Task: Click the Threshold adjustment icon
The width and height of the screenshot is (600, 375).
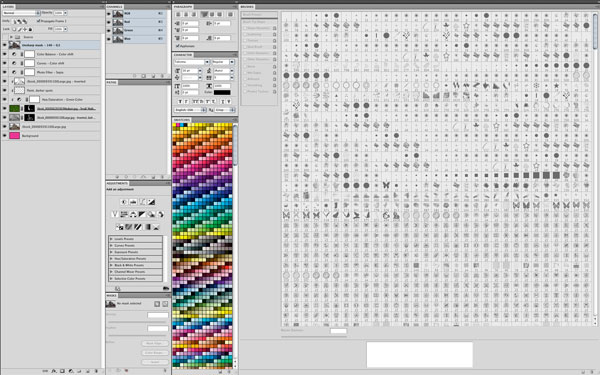Action: (x=138, y=227)
